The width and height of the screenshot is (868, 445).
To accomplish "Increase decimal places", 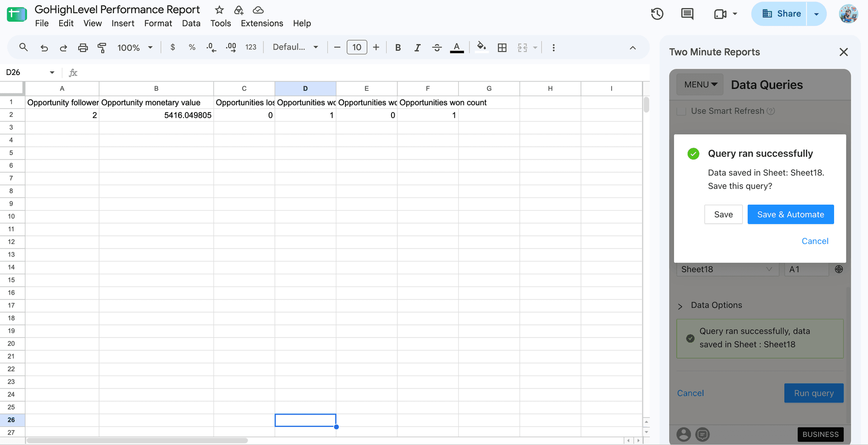I will (x=231, y=47).
